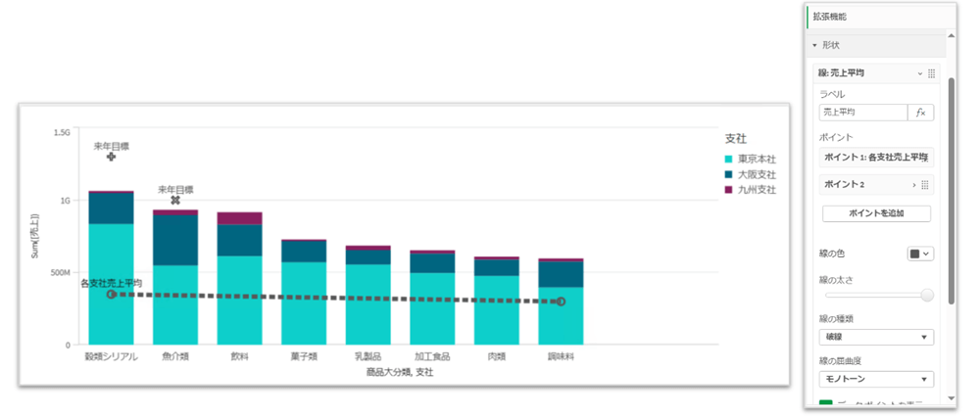Expand the ポイント 2 item chevron
The width and height of the screenshot is (980, 418).
pos(913,184)
